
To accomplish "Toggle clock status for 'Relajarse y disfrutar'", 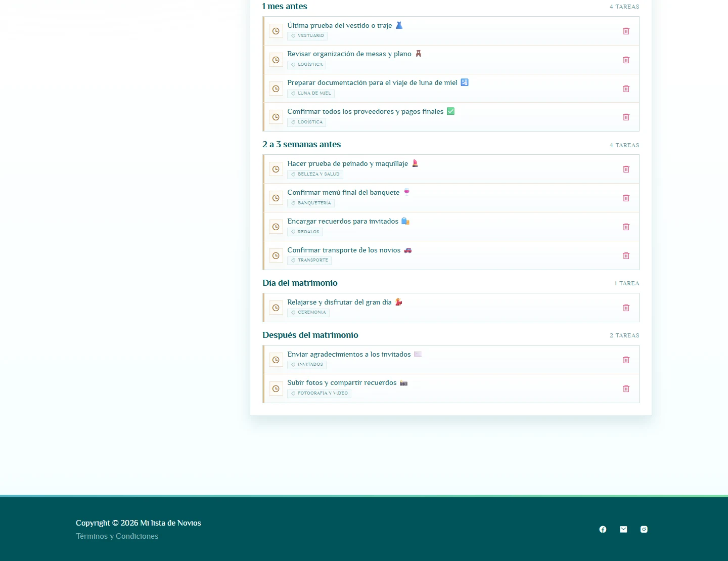I will pyautogui.click(x=276, y=308).
